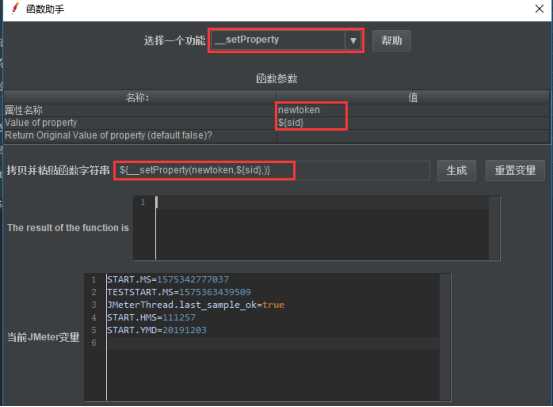553x407 pixels.
Task: Click the 生成 generate button
Action: 456,171
